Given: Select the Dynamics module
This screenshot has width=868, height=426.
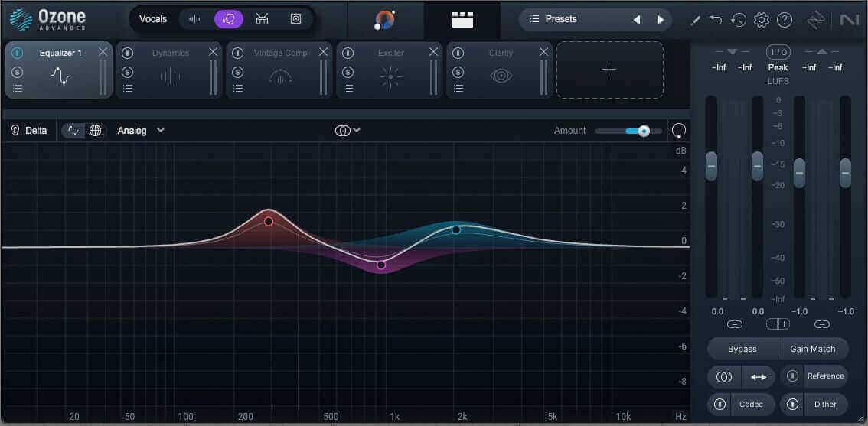Looking at the screenshot, I should tap(169, 70).
